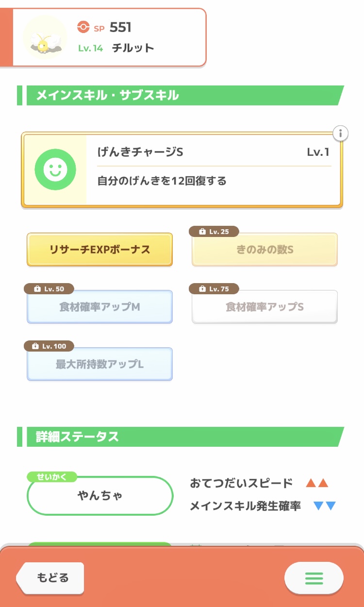Screen dimensions: 364x607
Task: Tap the lock badge labeled Lv. 100
Action: (49, 346)
